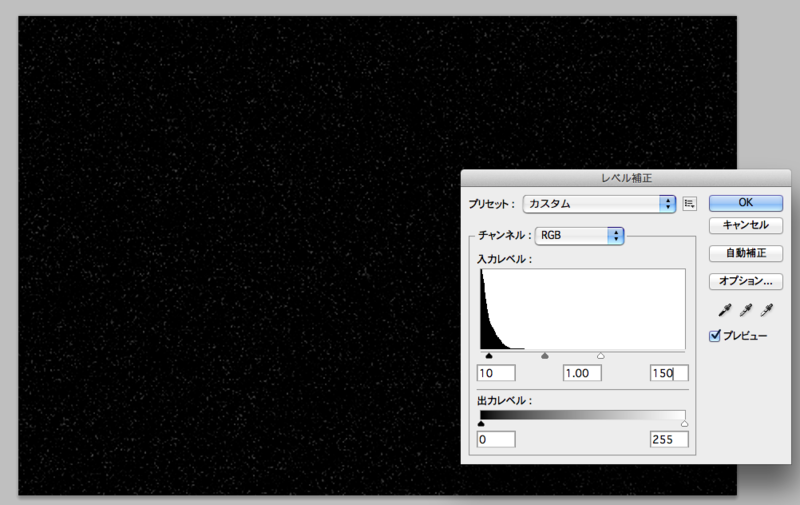Viewport: 800px width, 505px height.
Task: Click the input highlight field showing 150
Action: pyautogui.click(x=669, y=373)
